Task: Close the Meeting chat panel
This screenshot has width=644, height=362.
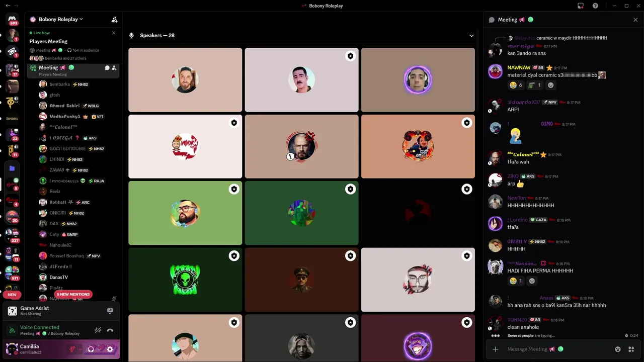Action: (x=635, y=20)
